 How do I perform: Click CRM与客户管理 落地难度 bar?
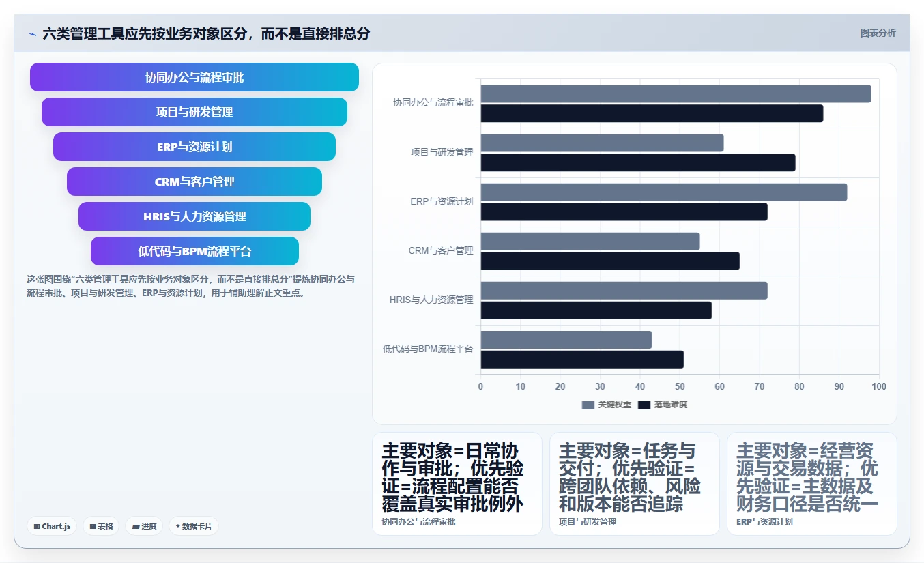(610, 261)
